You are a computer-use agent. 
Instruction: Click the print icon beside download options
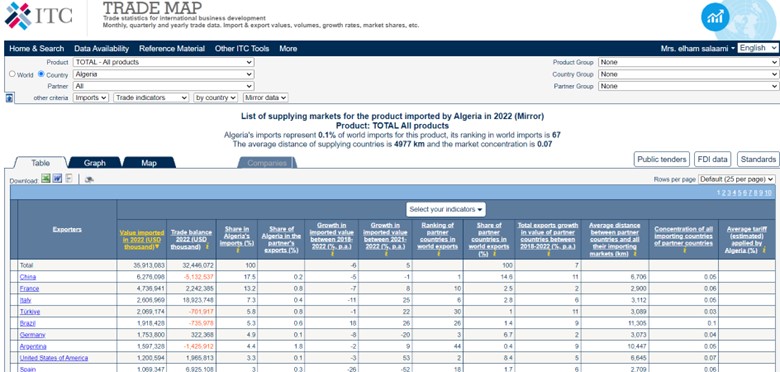pyautogui.click(x=89, y=180)
